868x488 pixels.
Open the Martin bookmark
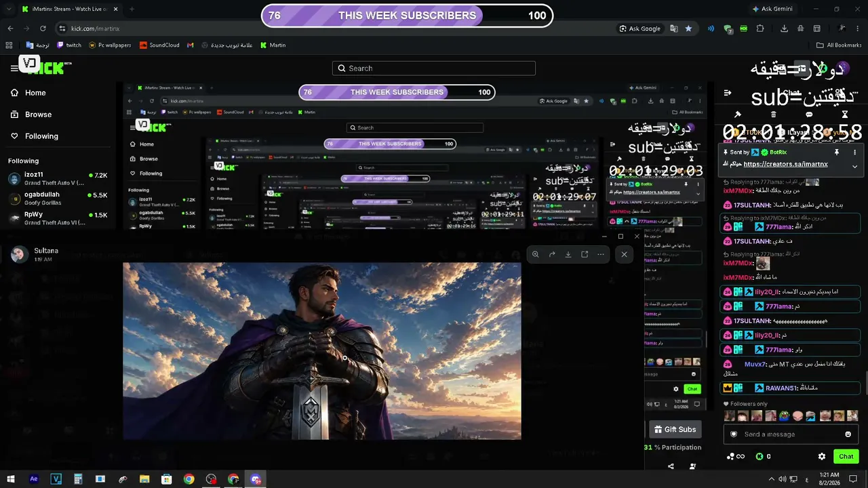273,45
